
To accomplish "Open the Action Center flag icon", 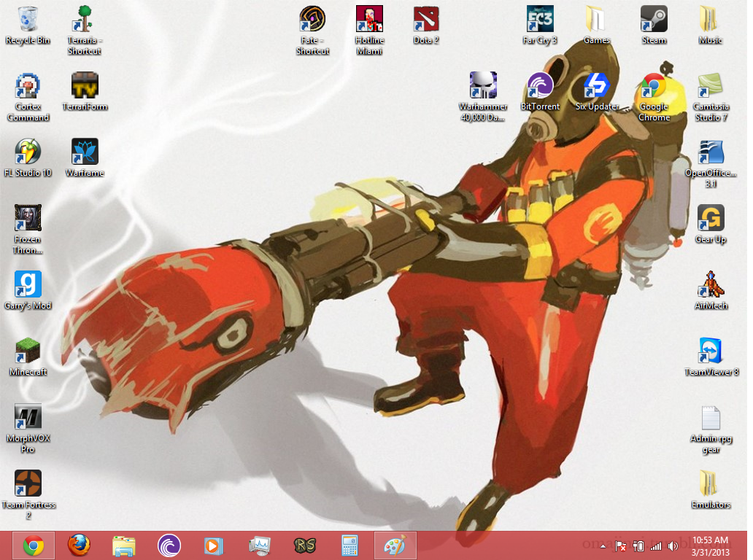I will pos(620,546).
